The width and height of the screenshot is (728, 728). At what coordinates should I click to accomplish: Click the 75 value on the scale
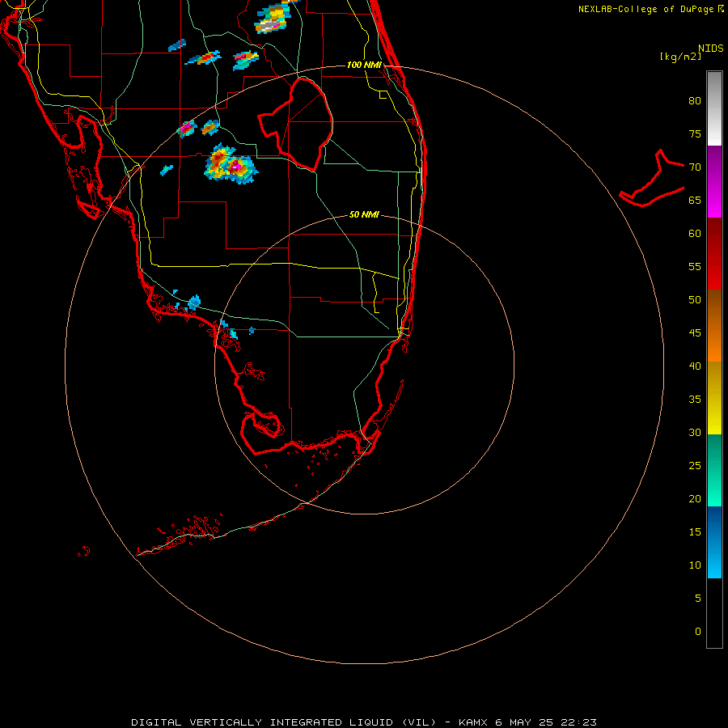tap(695, 133)
